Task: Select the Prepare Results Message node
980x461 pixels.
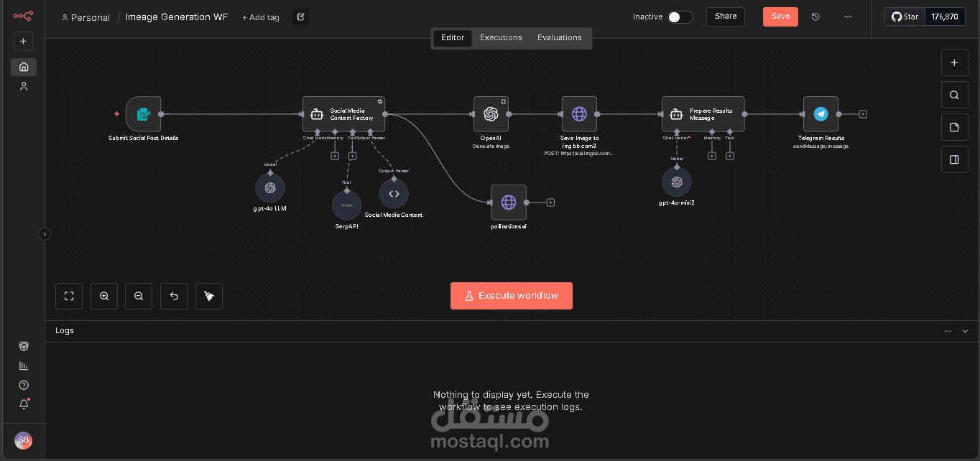Action: [x=703, y=114]
